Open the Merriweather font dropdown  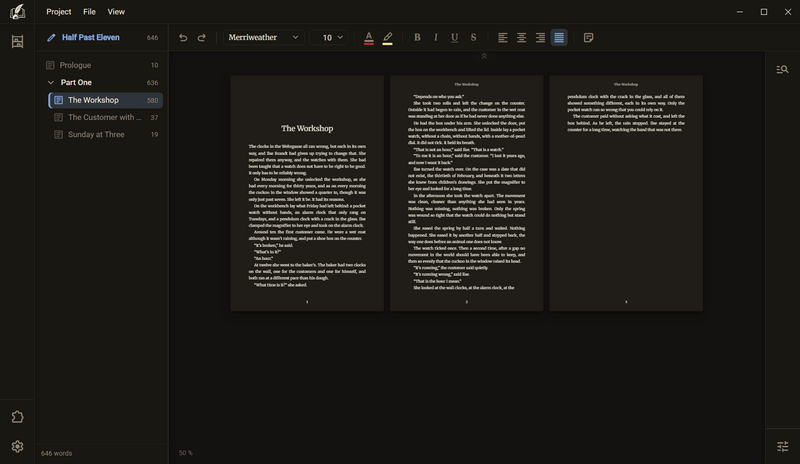(263, 38)
